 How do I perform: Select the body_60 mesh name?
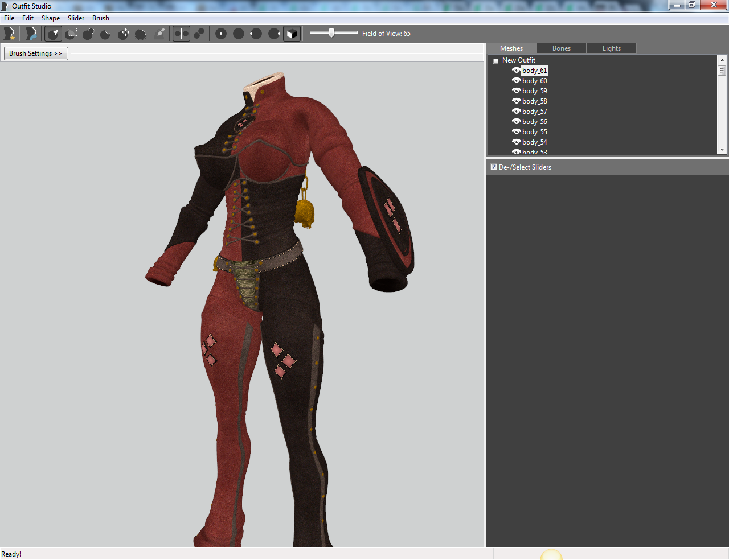(x=535, y=81)
